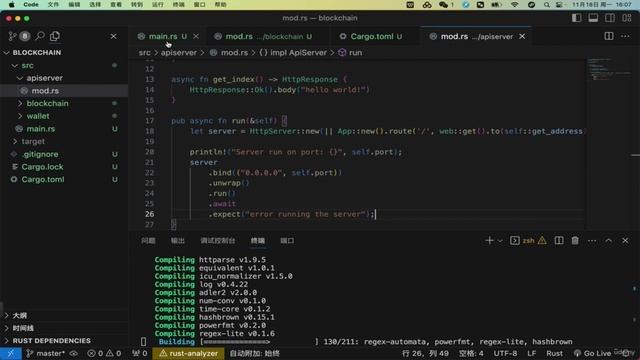Viewport: 640px width, 360px height.
Task: Click the src breadcrumb segment
Action: 144,53
